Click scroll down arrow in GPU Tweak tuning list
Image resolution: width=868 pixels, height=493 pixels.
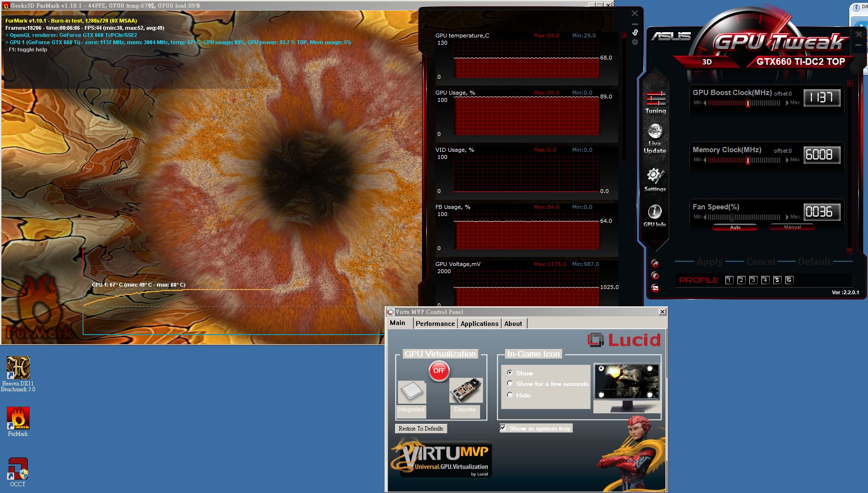(x=850, y=251)
